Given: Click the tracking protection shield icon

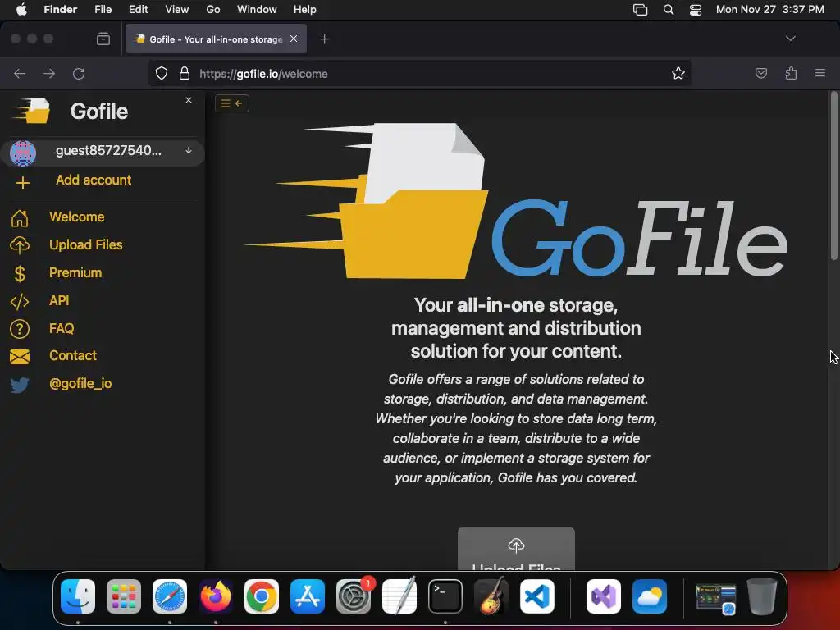Looking at the screenshot, I should pos(162,73).
